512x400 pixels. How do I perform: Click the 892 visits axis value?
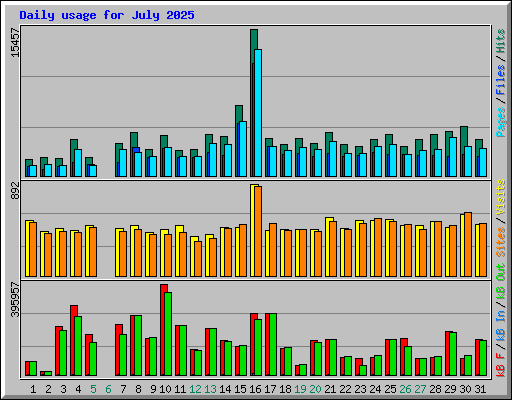pos(15,190)
